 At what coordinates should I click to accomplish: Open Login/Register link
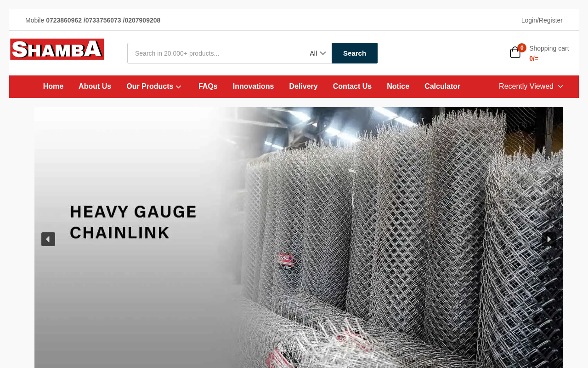pos(542,20)
